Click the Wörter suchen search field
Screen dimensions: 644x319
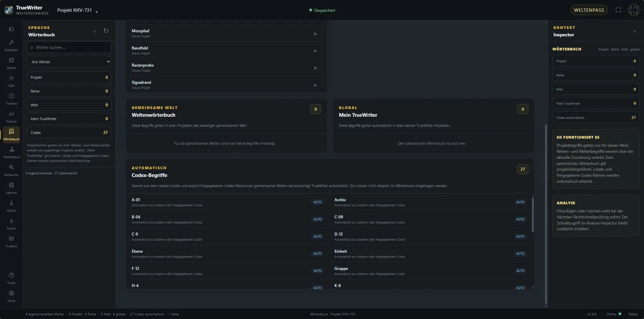69,47
